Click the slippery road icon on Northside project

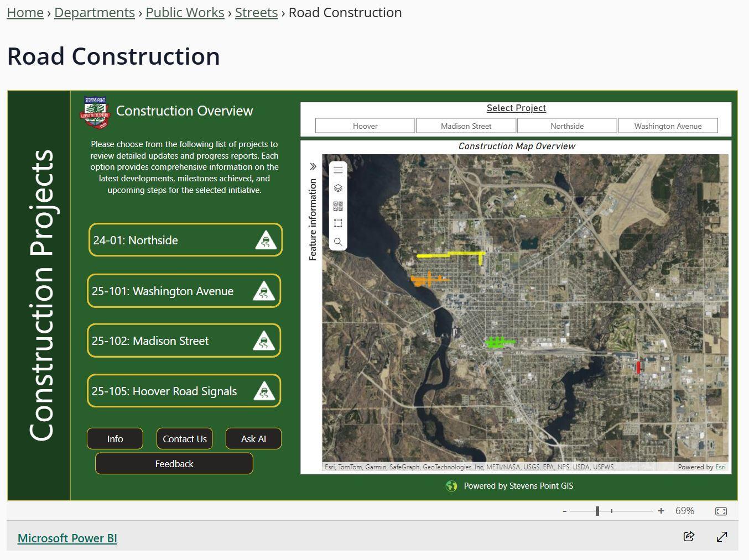coord(266,240)
